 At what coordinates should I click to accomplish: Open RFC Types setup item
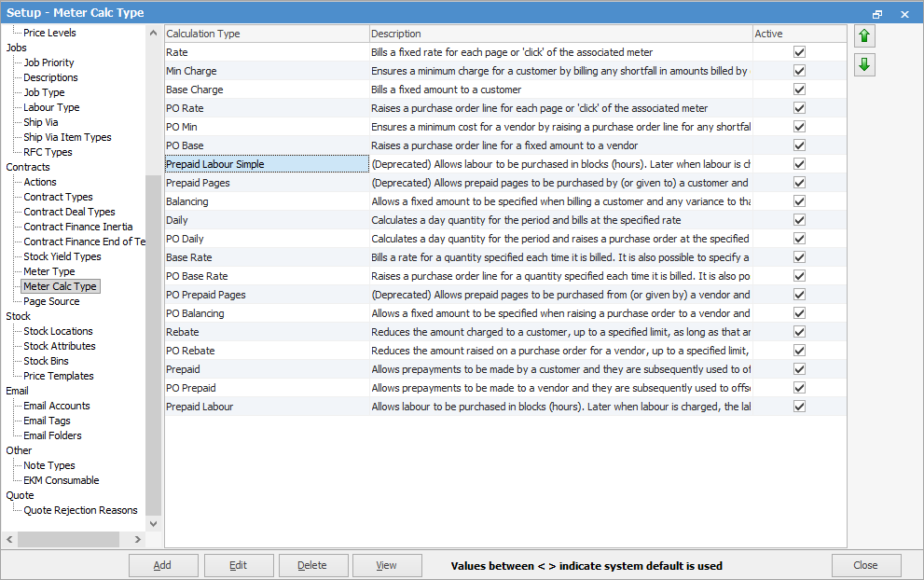tap(48, 152)
